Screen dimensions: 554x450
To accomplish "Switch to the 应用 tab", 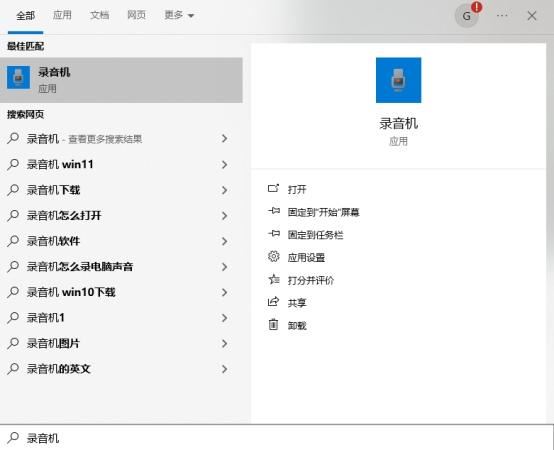I will (62, 15).
